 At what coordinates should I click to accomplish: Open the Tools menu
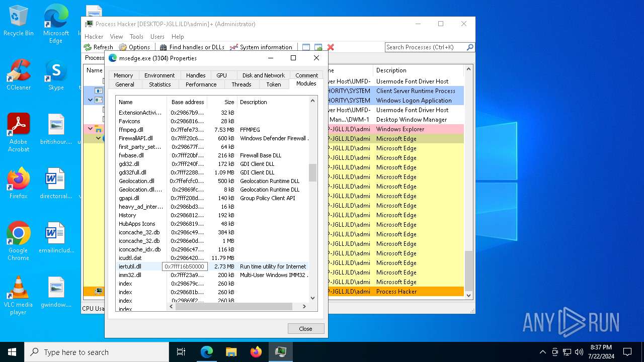(136, 37)
